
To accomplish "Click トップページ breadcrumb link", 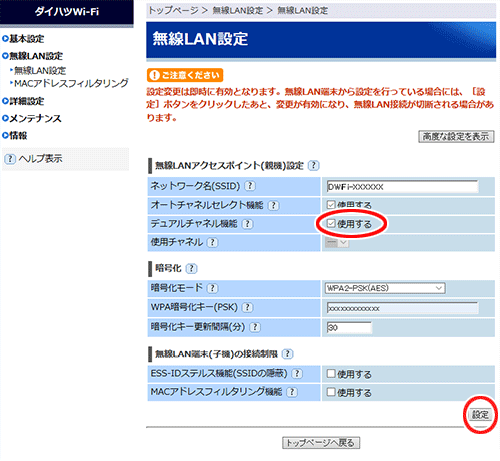I will (173, 11).
